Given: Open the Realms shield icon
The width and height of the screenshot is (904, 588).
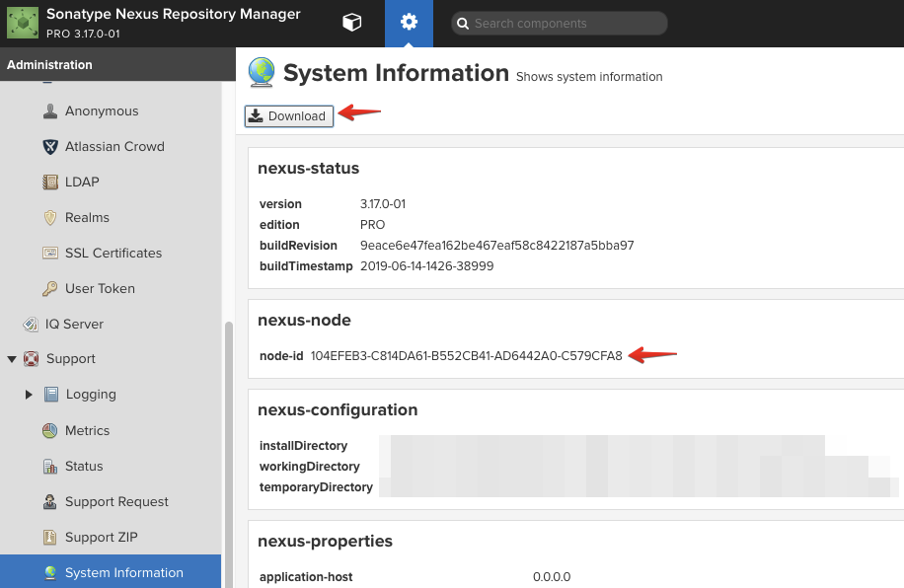Looking at the screenshot, I should [50, 218].
